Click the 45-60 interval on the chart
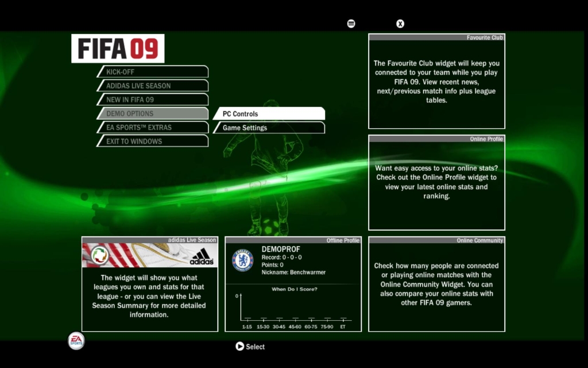 pos(295,327)
